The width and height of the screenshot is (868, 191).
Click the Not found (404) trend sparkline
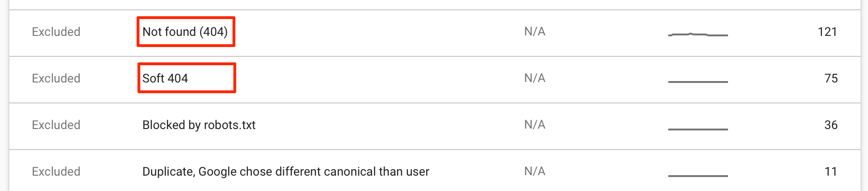(x=698, y=34)
